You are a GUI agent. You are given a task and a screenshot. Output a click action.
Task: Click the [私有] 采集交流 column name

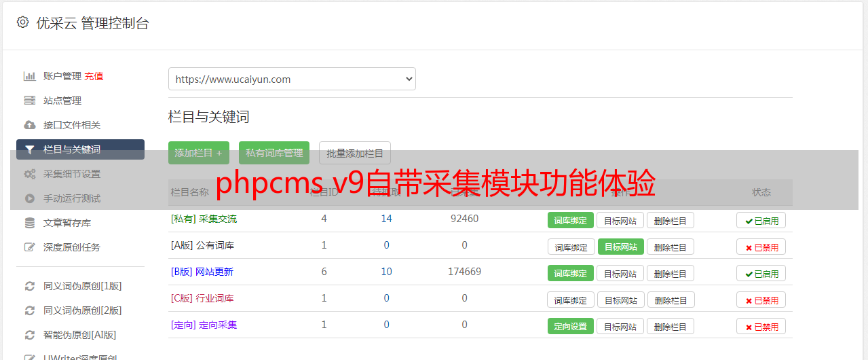[x=204, y=219]
